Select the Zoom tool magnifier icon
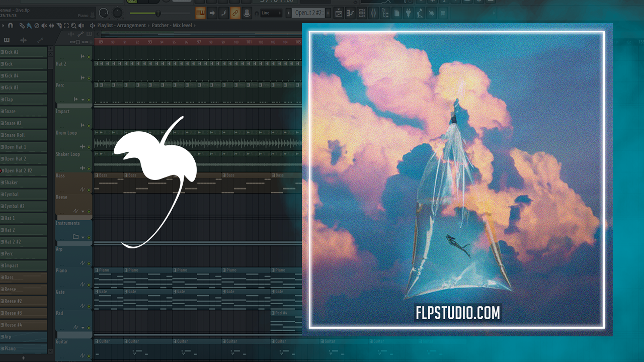This screenshot has height=362, width=644. [x=74, y=25]
